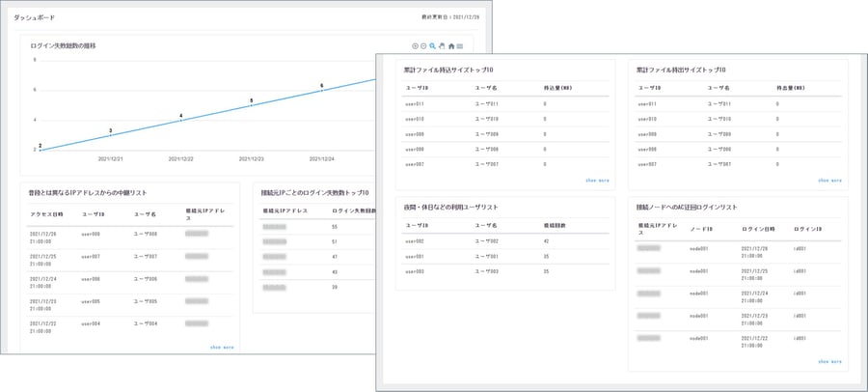Click the 2021/12/22 axis label on chart
Viewport: 868px width, 392px height.
pyautogui.click(x=180, y=158)
